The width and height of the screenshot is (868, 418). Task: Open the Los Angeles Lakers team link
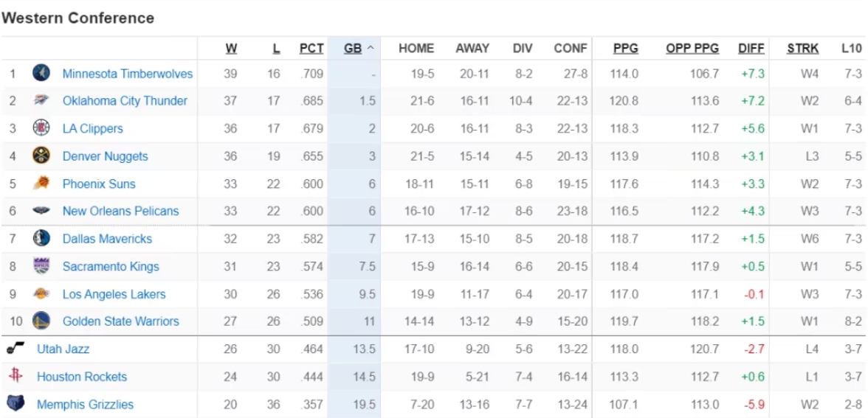click(x=114, y=294)
